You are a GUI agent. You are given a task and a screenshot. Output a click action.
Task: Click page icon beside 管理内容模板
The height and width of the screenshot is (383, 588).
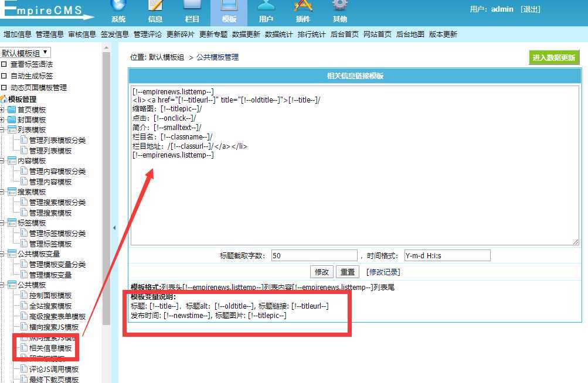click(24, 182)
